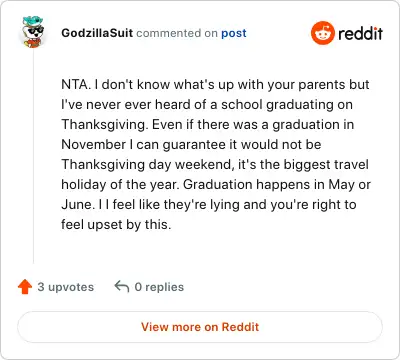Click line starting "Thanksgiving. Even if there"
This screenshot has height=360, width=400.
208,124
